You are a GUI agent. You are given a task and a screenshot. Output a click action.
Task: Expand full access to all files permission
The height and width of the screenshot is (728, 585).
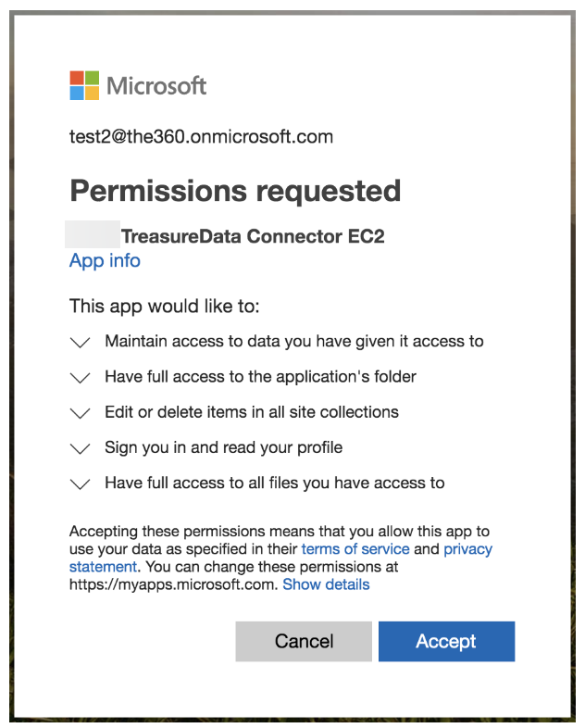81,483
